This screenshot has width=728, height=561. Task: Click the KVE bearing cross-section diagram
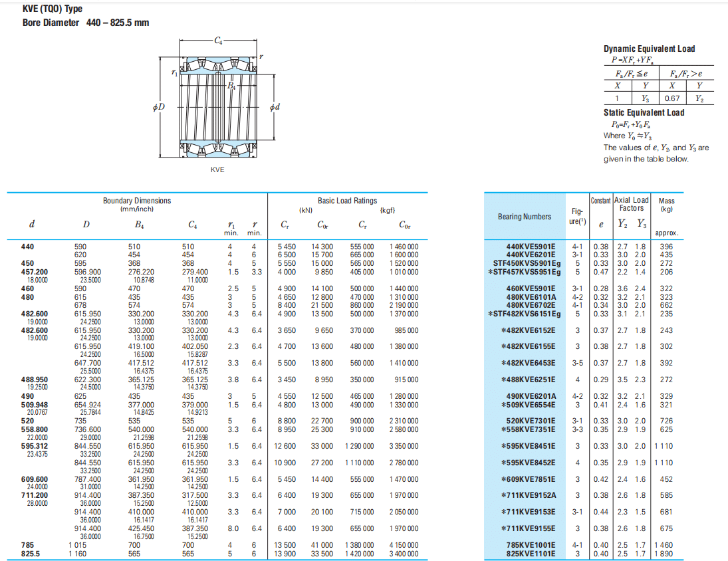[217, 106]
